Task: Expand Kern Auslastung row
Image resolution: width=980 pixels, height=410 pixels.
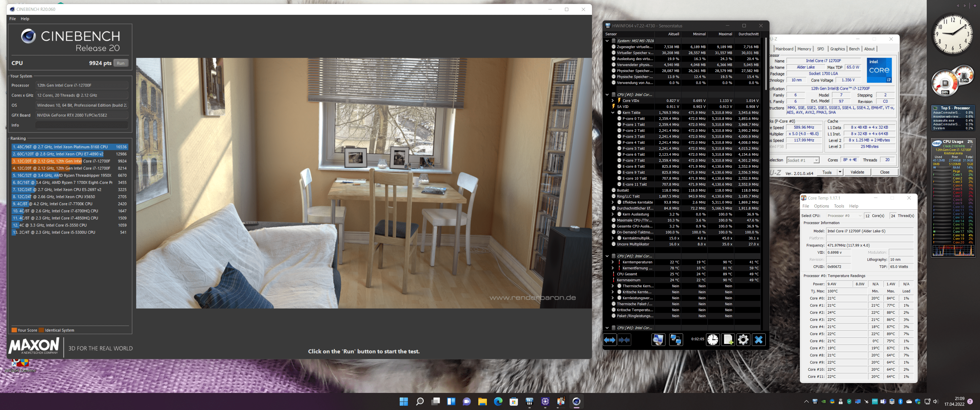Action: click(x=613, y=214)
